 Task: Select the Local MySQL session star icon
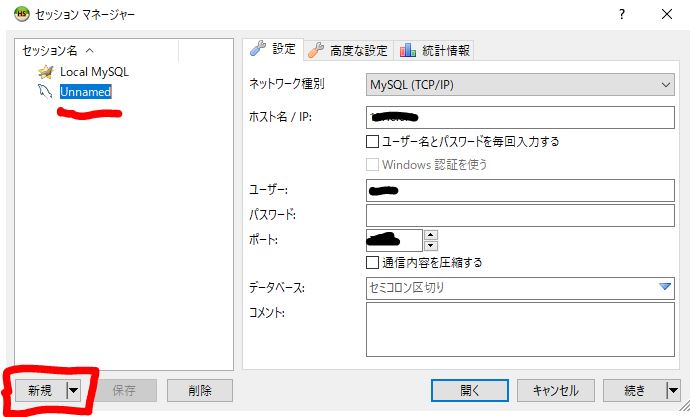[46, 72]
